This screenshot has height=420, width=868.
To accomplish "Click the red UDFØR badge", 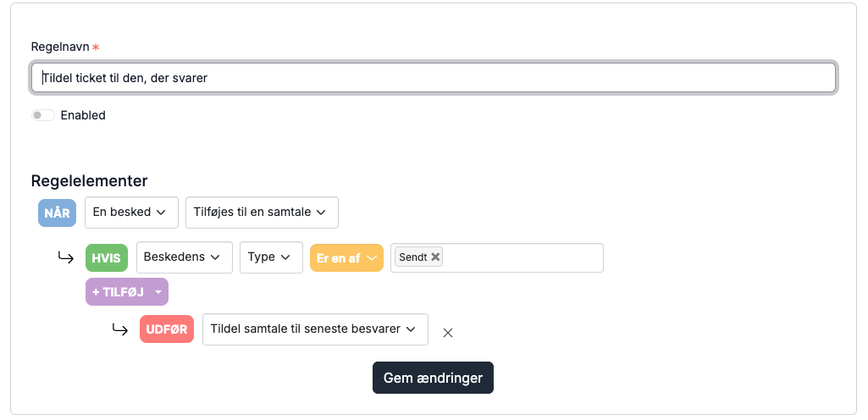I will pyautogui.click(x=167, y=329).
